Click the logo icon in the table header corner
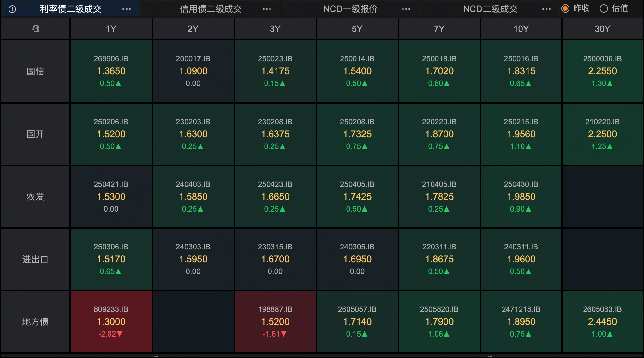 click(x=35, y=29)
